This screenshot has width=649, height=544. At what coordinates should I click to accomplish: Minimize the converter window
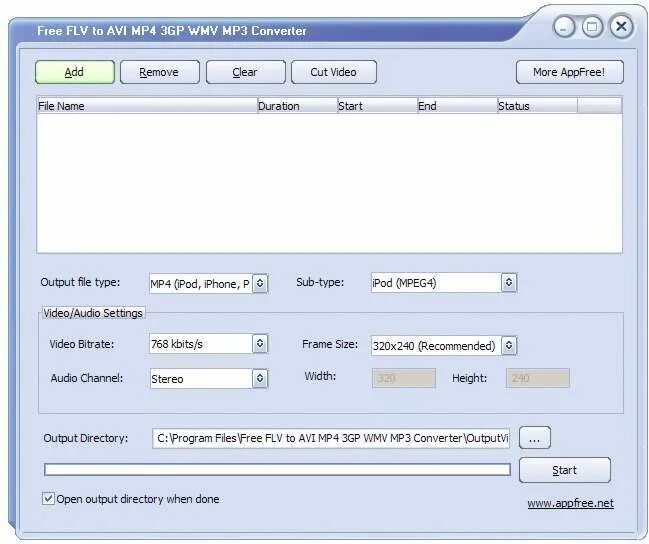click(564, 27)
